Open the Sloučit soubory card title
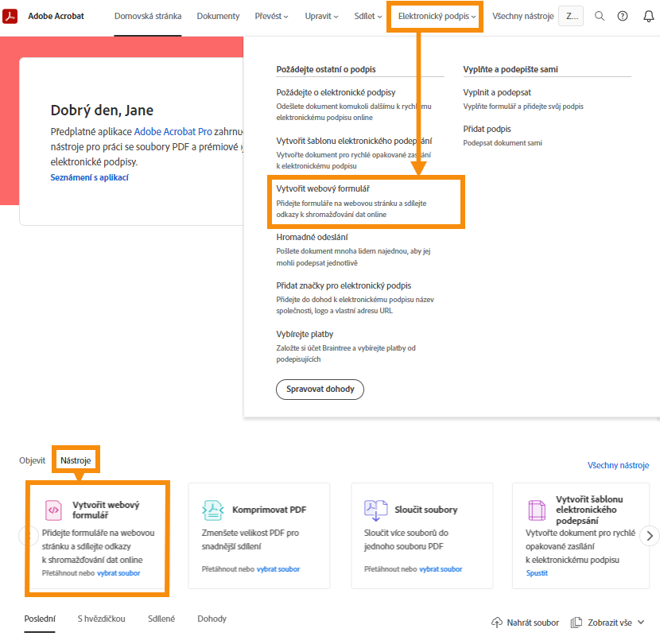 tap(426, 510)
